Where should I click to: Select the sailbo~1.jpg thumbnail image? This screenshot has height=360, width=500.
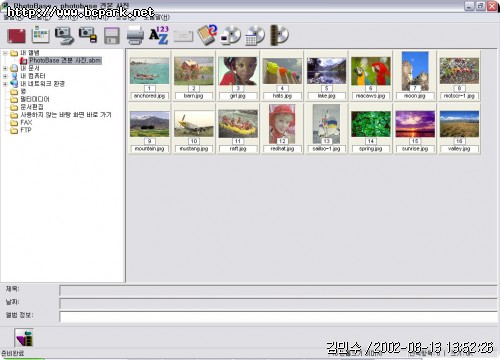(326, 124)
